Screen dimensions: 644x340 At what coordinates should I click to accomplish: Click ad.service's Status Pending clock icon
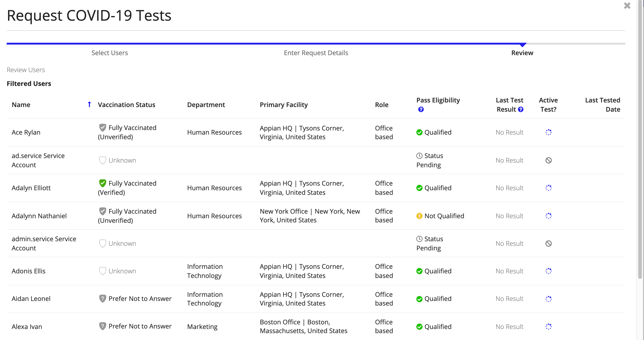click(x=419, y=156)
